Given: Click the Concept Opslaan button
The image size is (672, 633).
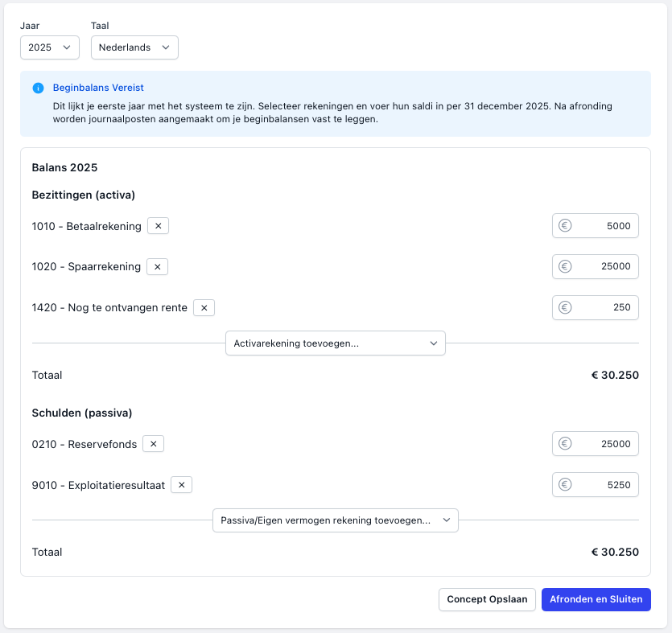Looking at the screenshot, I should [x=487, y=599].
